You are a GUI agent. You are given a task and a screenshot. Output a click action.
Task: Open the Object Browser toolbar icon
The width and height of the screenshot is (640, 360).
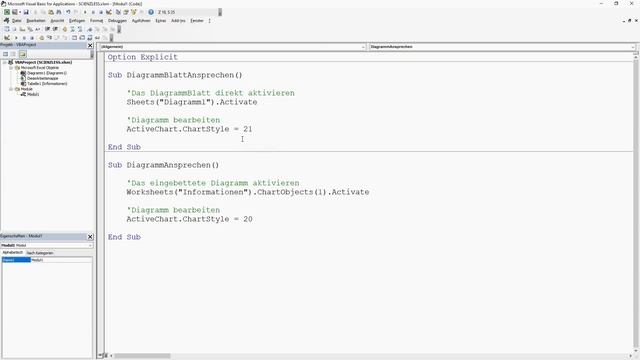(133, 12)
